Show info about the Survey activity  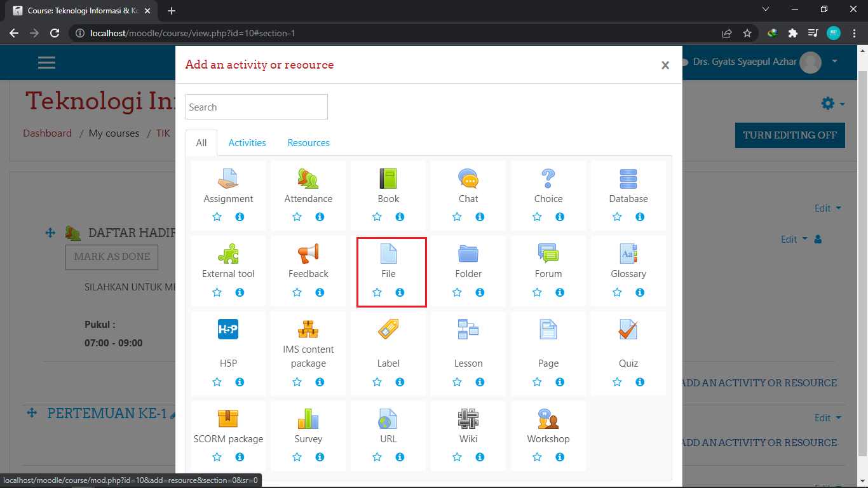click(320, 457)
